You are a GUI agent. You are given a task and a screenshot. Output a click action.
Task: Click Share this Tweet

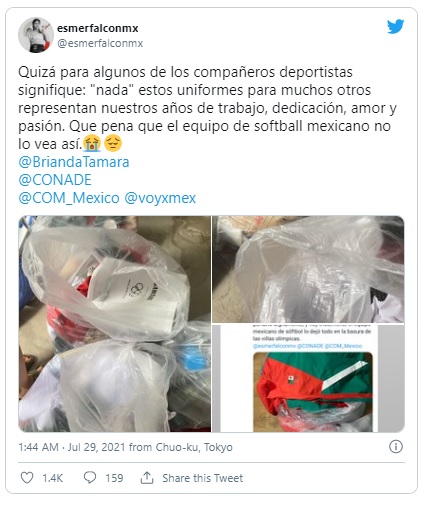tap(203, 478)
